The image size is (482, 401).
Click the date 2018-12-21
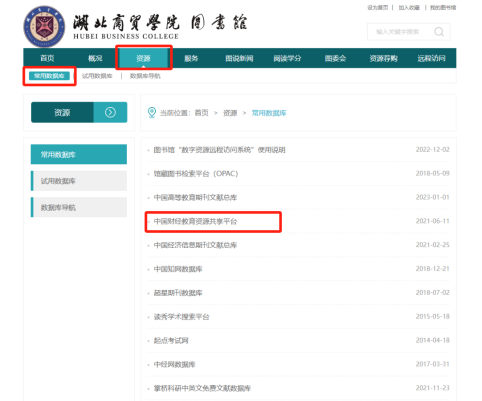(433, 269)
